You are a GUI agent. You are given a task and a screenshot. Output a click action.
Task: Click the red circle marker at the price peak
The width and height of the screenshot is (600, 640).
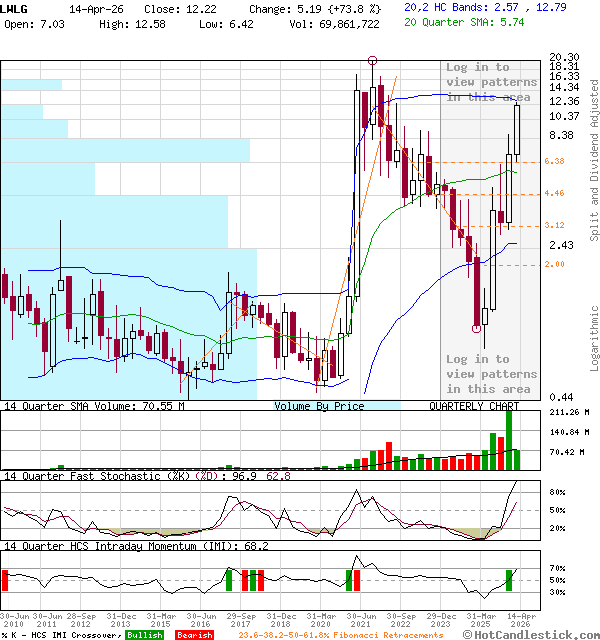373,61
